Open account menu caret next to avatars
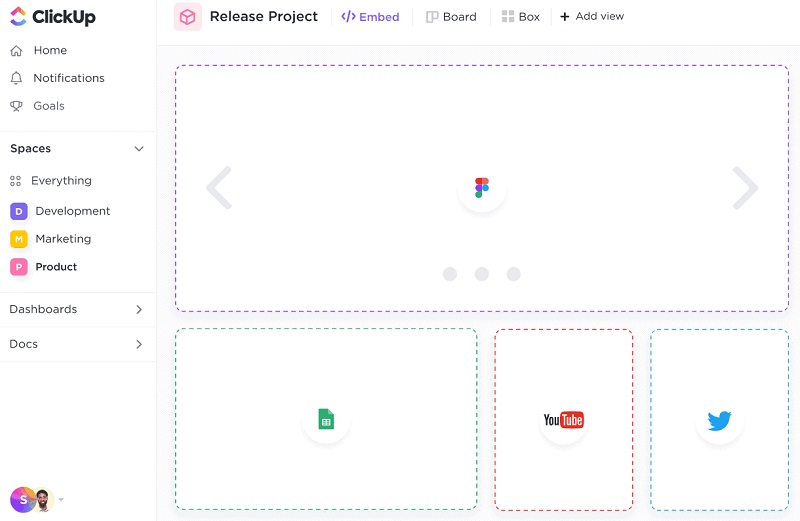 [x=61, y=500]
